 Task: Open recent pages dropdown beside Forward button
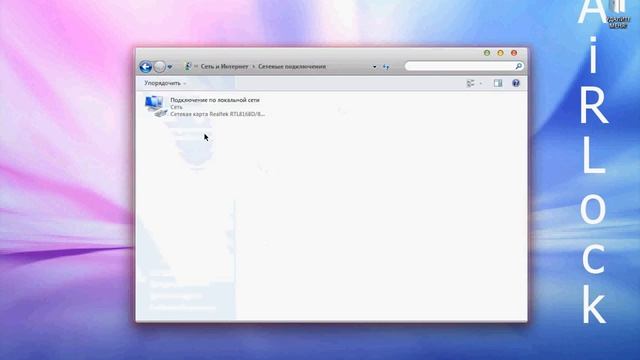click(x=170, y=67)
